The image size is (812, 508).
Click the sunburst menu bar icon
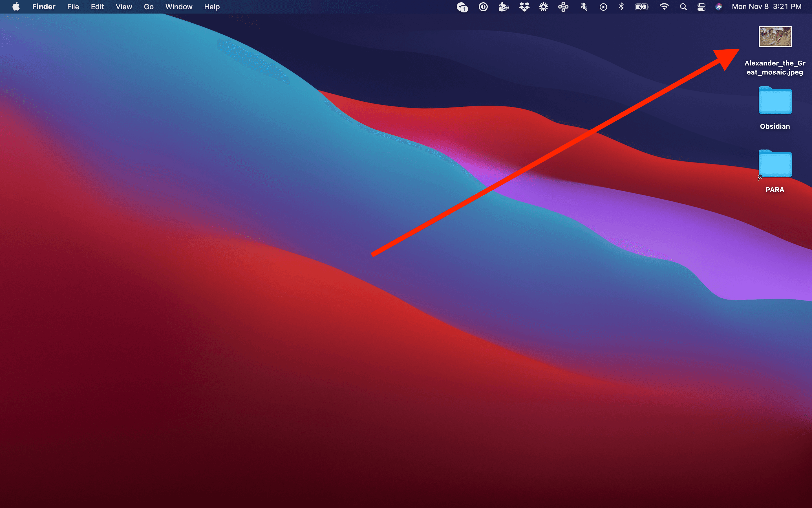pyautogui.click(x=544, y=7)
